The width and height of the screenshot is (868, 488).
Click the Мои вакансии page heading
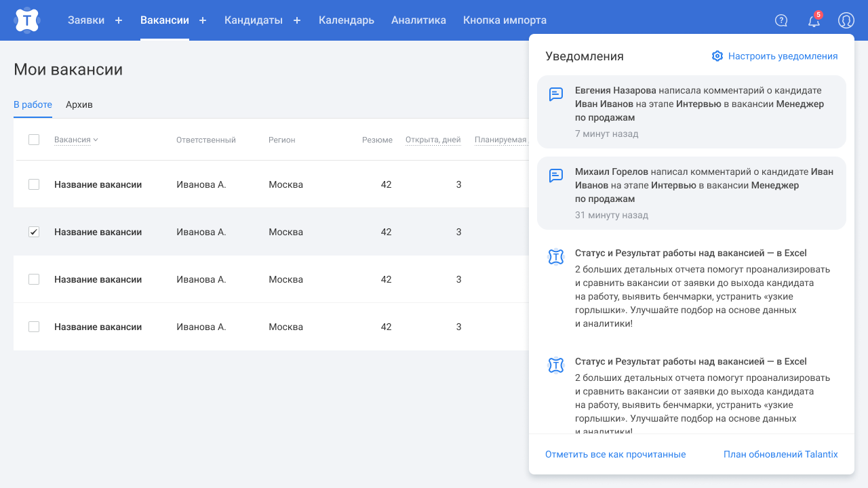(x=68, y=69)
